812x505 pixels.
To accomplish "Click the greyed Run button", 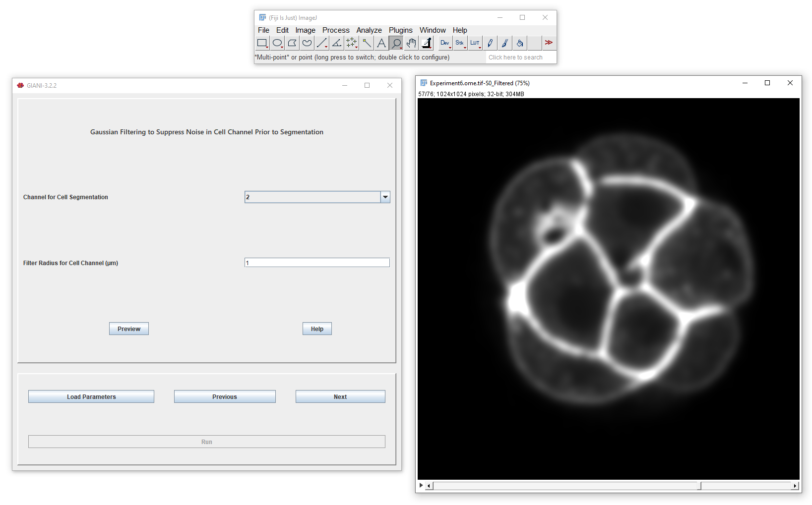I will [207, 442].
